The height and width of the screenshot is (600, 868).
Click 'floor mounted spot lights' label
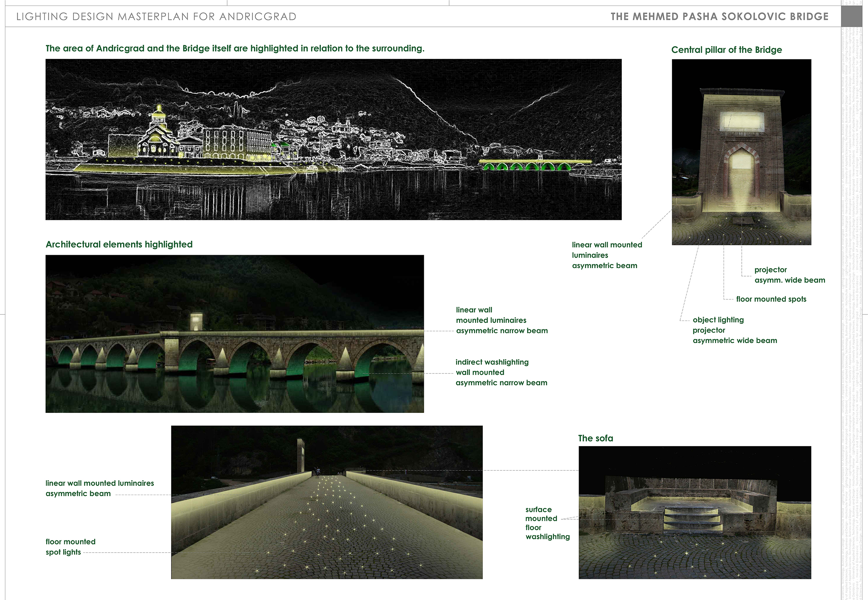pyautogui.click(x=70, y=546)
